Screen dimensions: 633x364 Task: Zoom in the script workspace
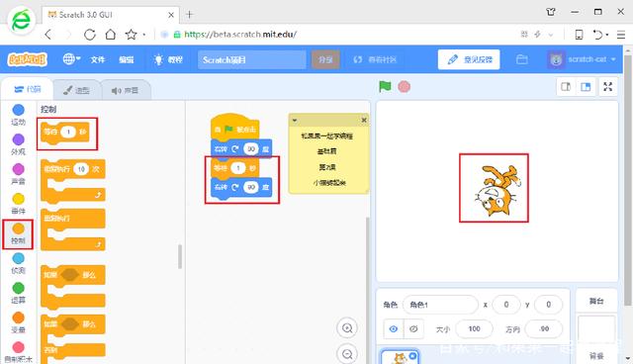(347, 328)
